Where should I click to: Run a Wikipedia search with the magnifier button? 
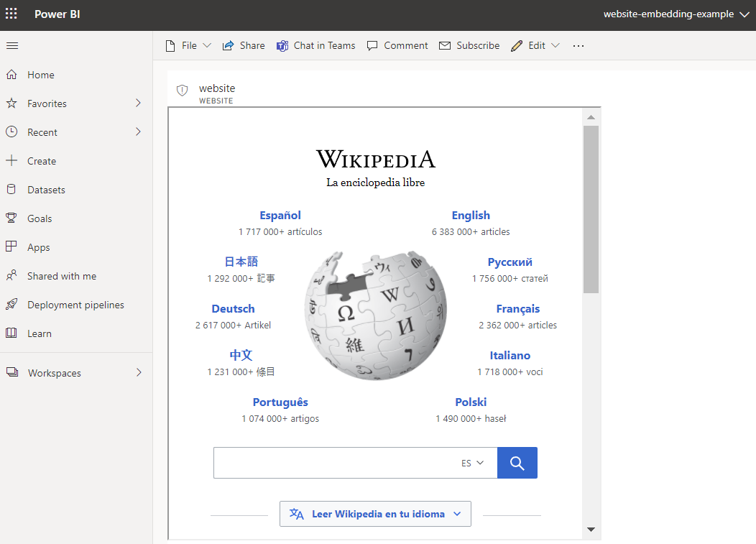point(517,462)
